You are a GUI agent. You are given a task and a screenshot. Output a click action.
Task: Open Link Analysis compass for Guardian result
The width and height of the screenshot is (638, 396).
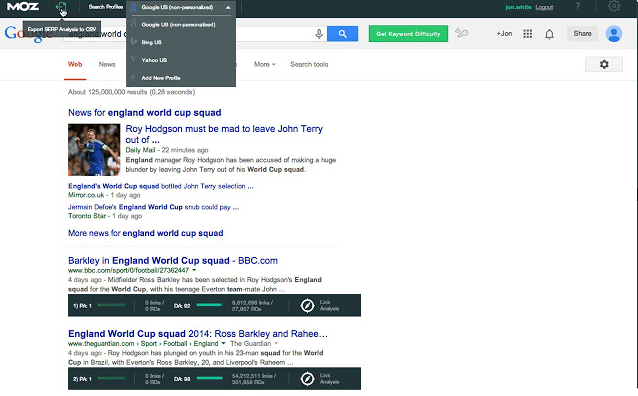pyautogui.click(x=307, y=378)
